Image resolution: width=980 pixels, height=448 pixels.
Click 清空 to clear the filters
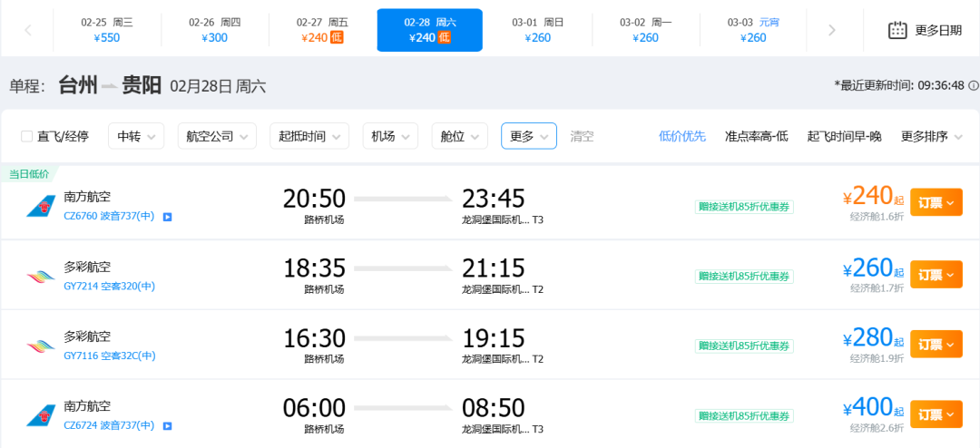coord(582,136)
